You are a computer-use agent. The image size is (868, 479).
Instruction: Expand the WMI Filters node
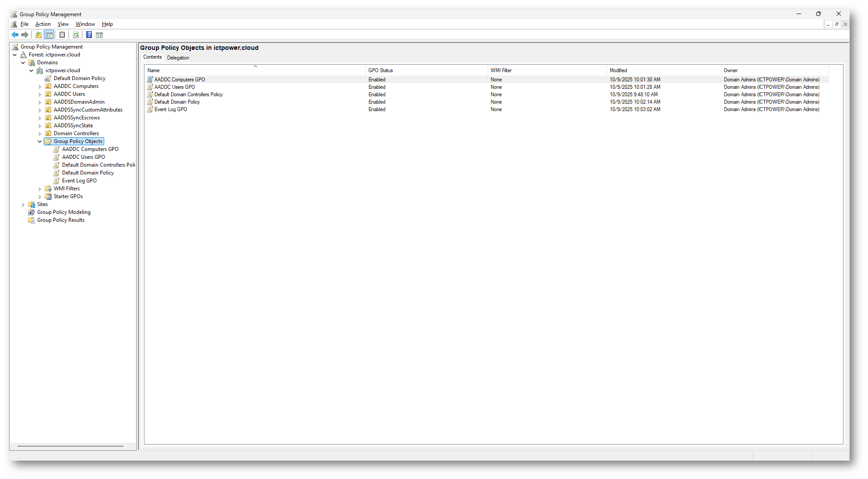click(40, 189)
